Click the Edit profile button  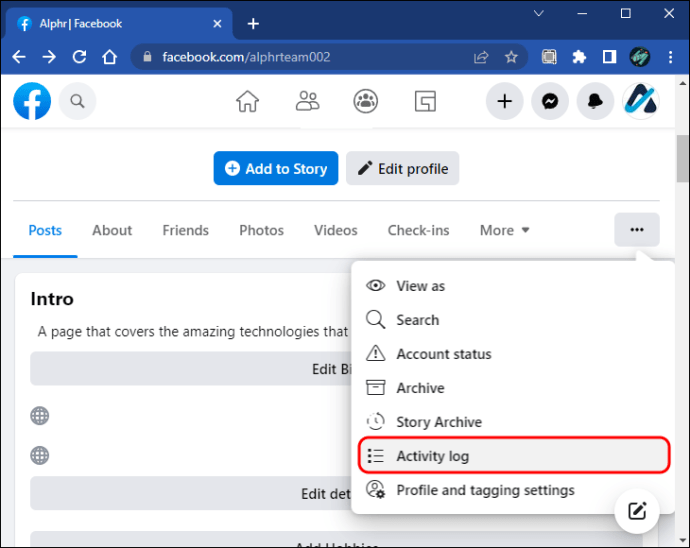(x=402, y=169)
